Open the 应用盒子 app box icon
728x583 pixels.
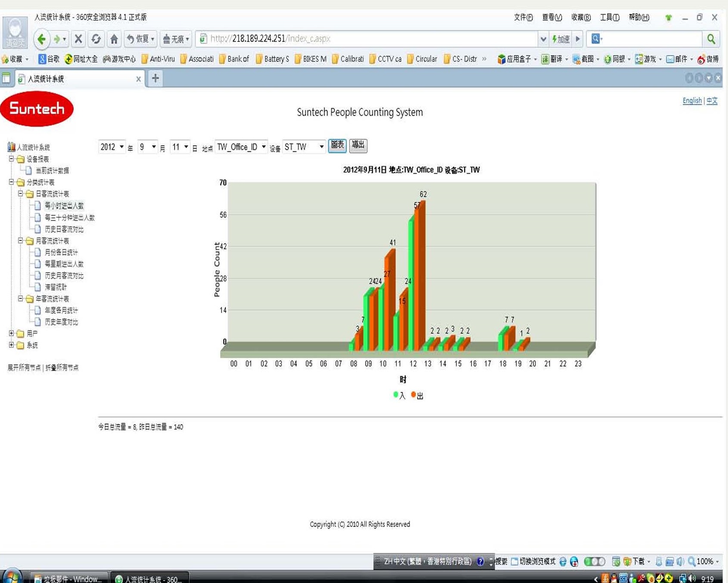point(501,59)
